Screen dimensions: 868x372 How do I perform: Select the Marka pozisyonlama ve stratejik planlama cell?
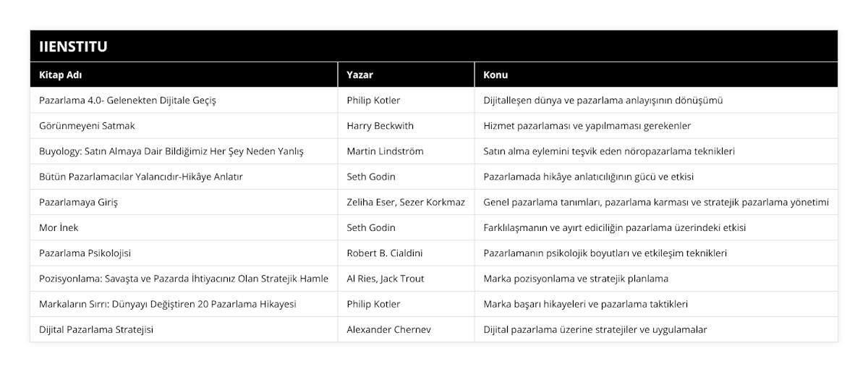click(x=575, y=279)
